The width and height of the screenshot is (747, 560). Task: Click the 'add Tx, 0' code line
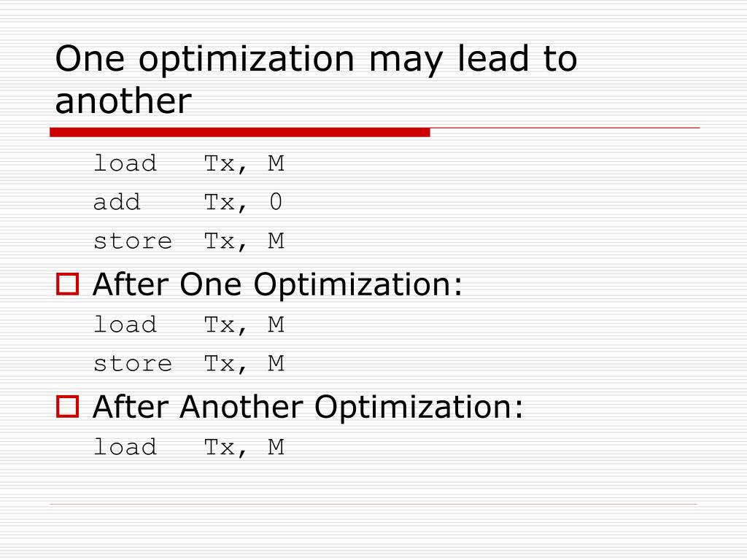(187, 203)
